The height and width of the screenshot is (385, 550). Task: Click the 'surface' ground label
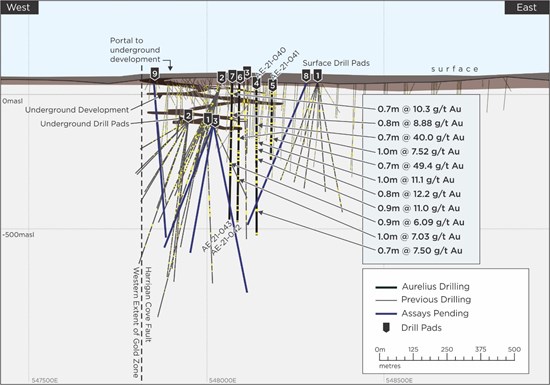(455, 69)
